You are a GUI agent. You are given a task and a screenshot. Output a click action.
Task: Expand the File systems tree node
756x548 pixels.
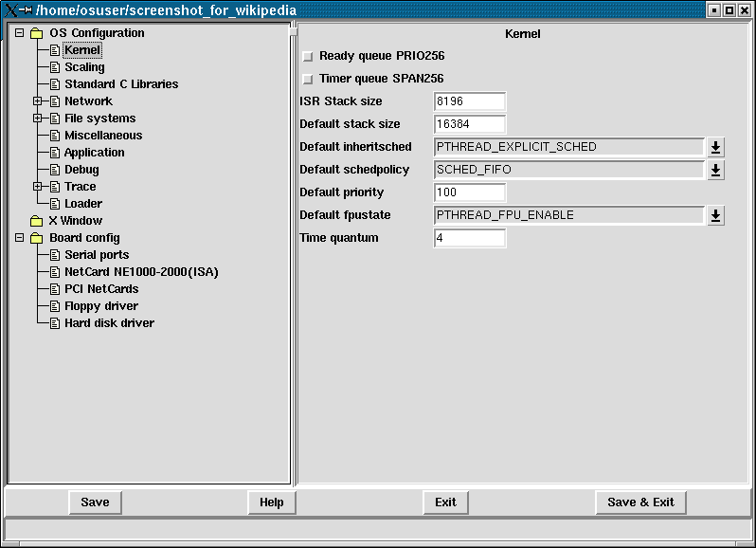38,119
